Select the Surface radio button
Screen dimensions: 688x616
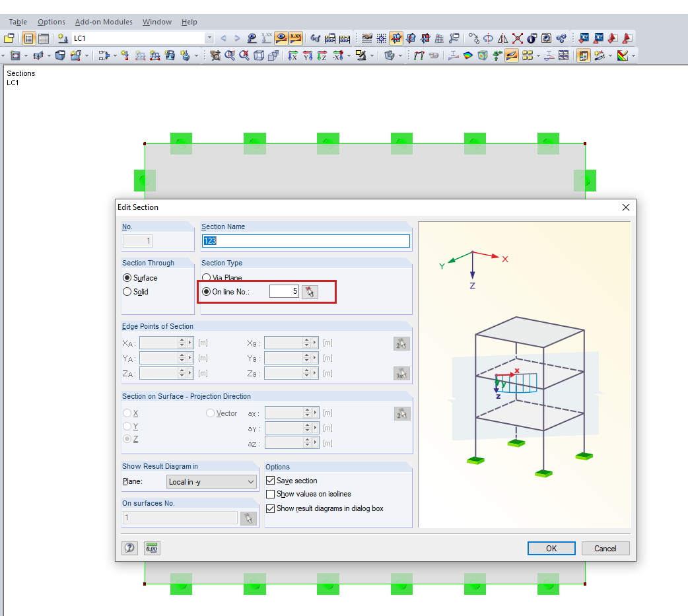tap(127, 278)
